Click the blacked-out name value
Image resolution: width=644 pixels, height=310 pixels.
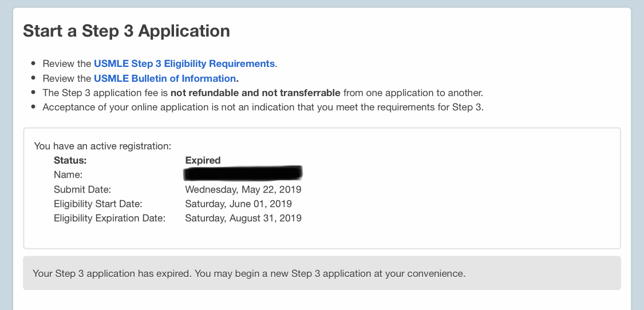(243, 172)
